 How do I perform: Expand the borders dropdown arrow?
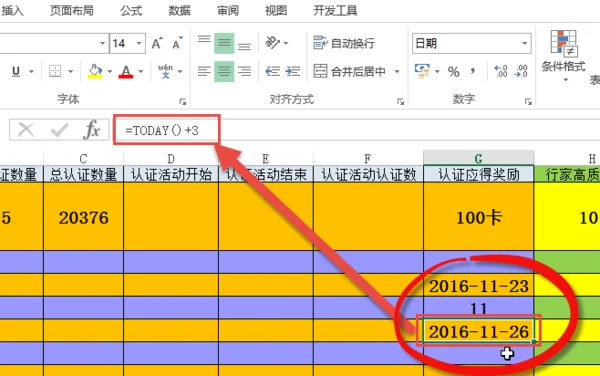(70, 71)
